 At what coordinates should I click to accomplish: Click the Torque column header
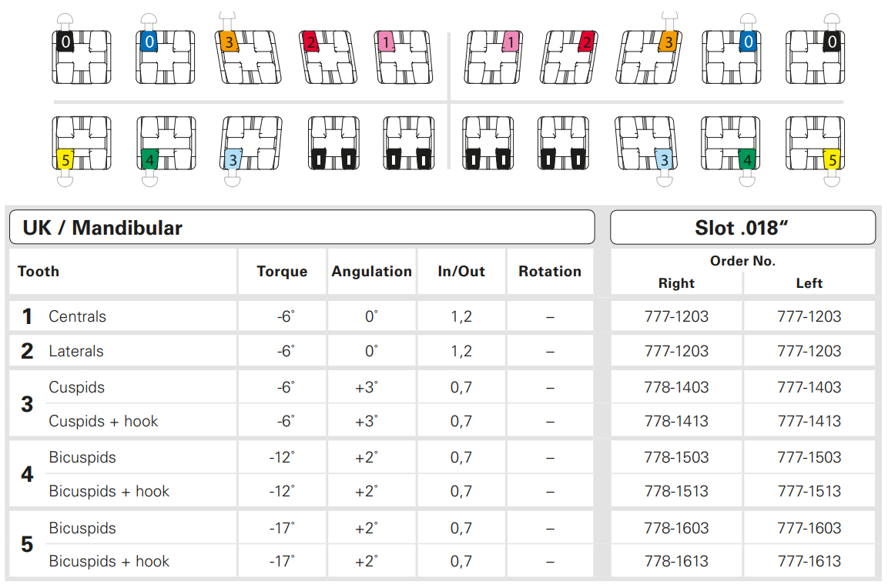pyautogui.click(x=282, y=271)
